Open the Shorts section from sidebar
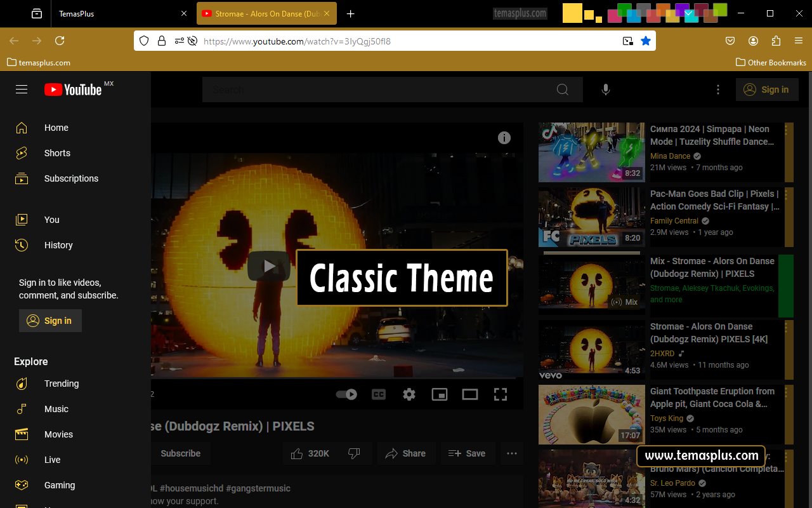Image resolution: width=812 pixels, height=508 pixels. pyautogui.click(x=57, y=153)
